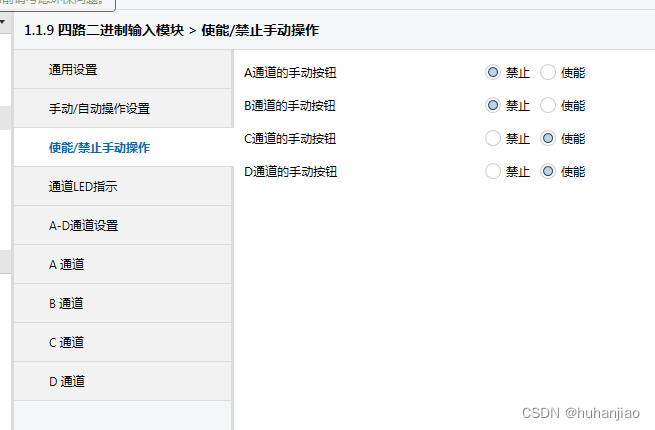655x430 pixels.
Task: Enable B通道的手动按钮 with 使能 radio
Action: coord(548,105)
